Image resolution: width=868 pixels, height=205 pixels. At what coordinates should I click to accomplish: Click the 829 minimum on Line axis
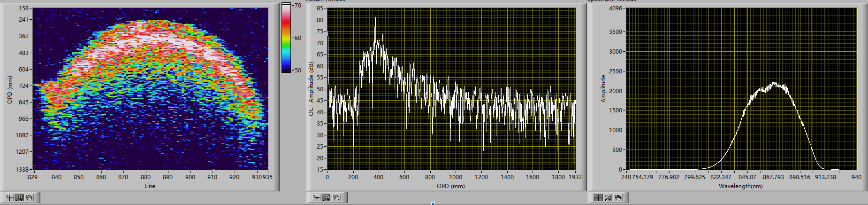(33, 177)
